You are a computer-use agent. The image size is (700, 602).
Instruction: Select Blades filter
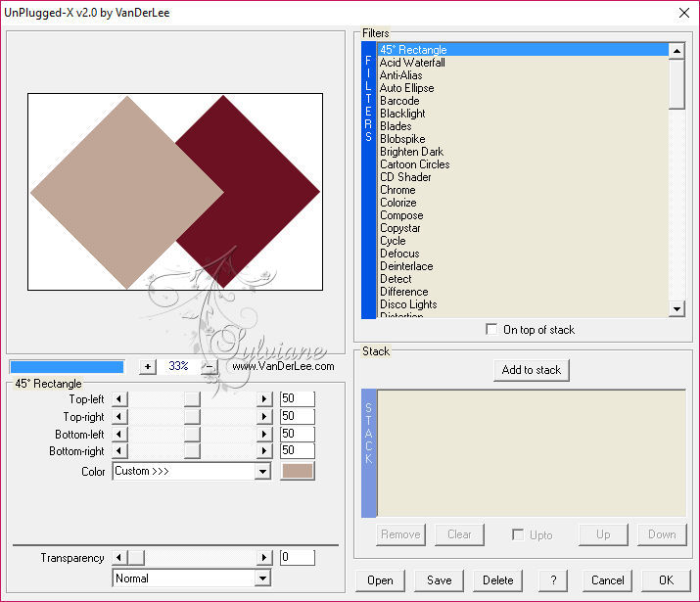[523, 126]
